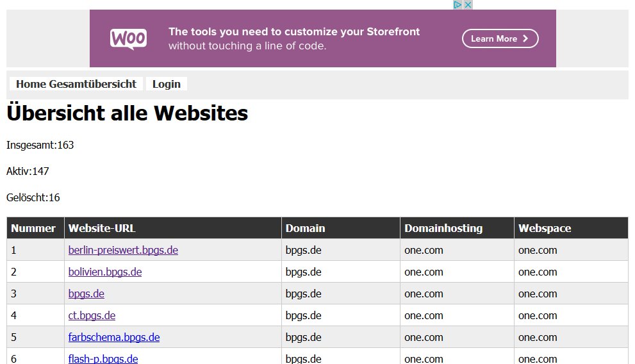Open the bpgs.de link in row 3

pos(87,294)
